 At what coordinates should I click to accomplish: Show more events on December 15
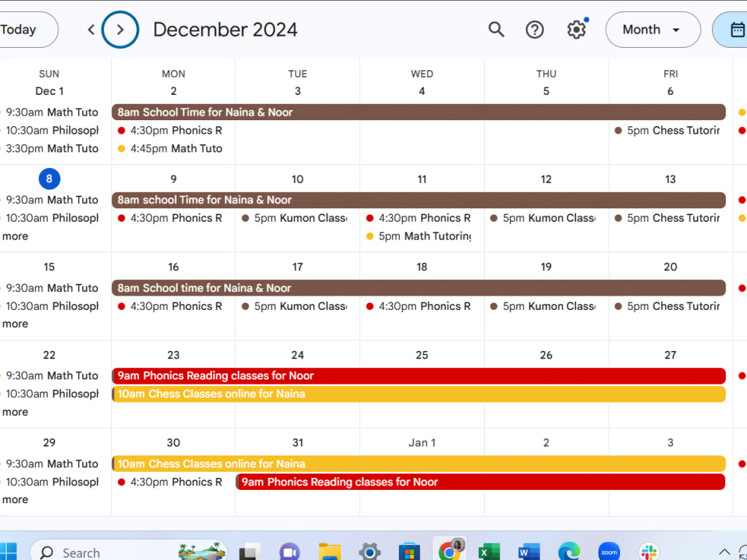pos(15,324)
